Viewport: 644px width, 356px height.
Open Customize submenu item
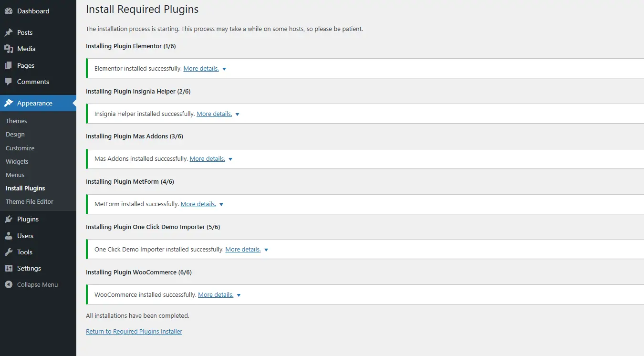(20, 148)
